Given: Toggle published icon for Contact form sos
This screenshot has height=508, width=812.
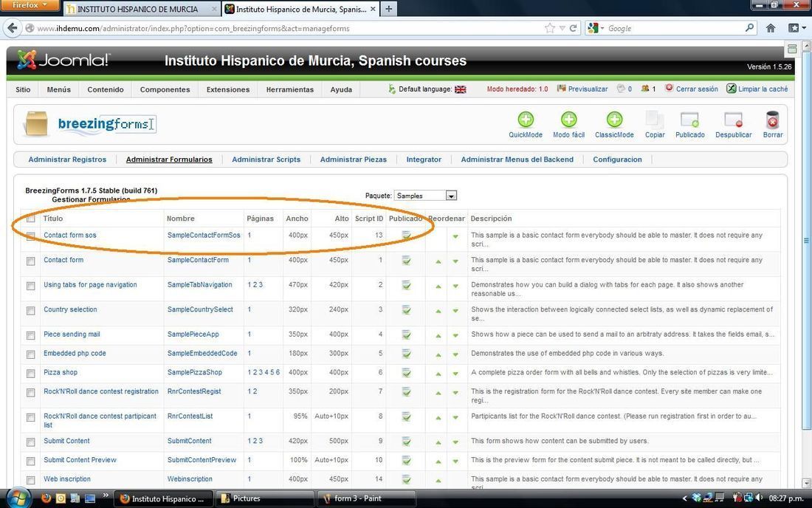Looking at the screenshot, I should pos(407,235).
